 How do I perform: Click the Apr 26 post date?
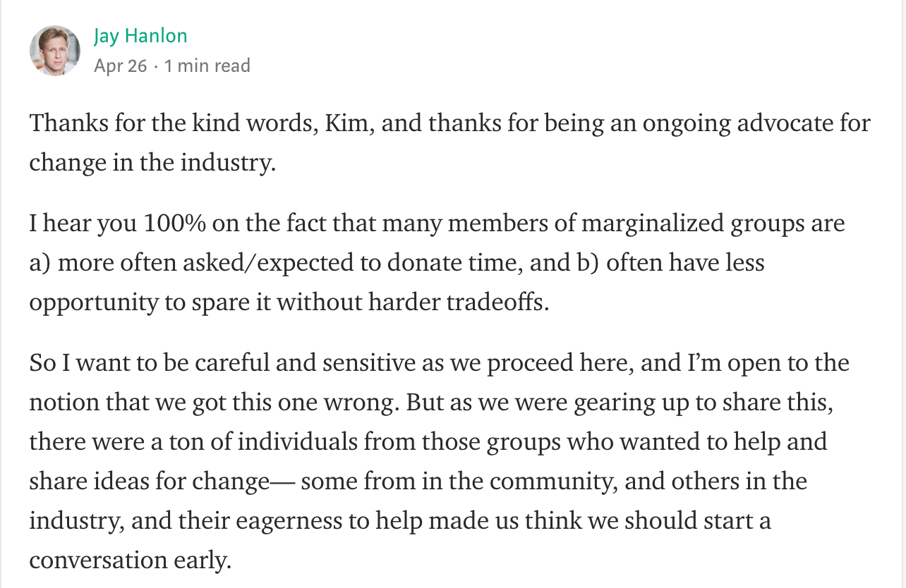(x=120, y=66)
